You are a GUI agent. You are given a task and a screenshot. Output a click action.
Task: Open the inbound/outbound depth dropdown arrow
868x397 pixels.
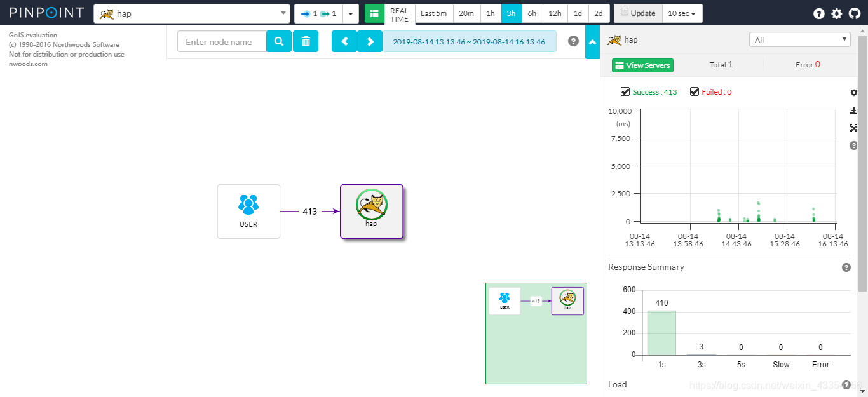pos(351,13)
